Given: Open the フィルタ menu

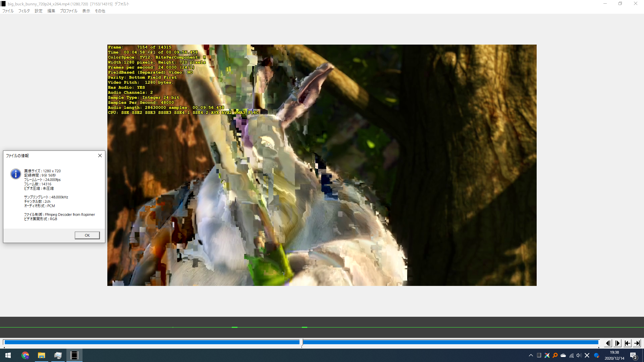Looking at the screenshot, I should tap(24, 11).
